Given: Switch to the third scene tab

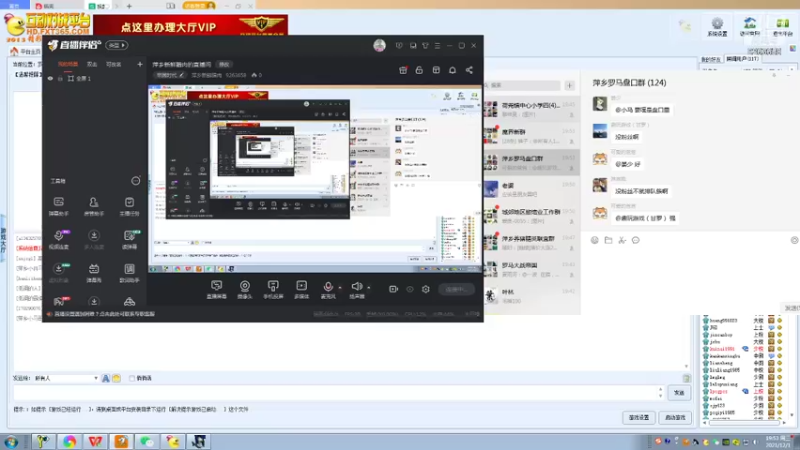Looking at the screenshot, I should pyautogui.click(x=113, y=64).
